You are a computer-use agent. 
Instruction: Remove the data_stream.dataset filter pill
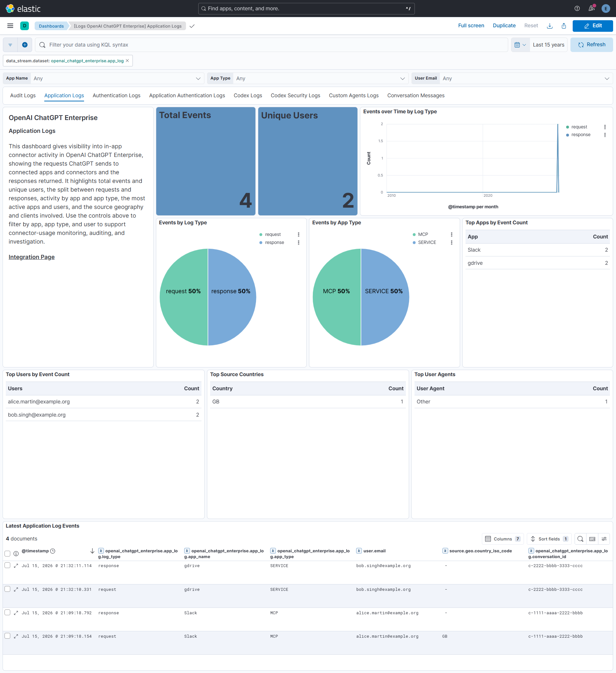pyautogui.click(x=127, y=61)
